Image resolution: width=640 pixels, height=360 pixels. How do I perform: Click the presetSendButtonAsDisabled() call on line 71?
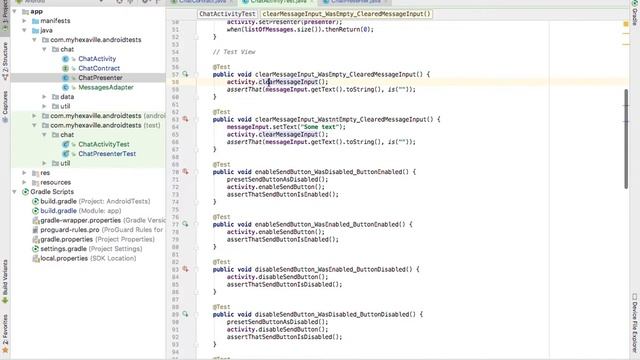tap(277, 180)
